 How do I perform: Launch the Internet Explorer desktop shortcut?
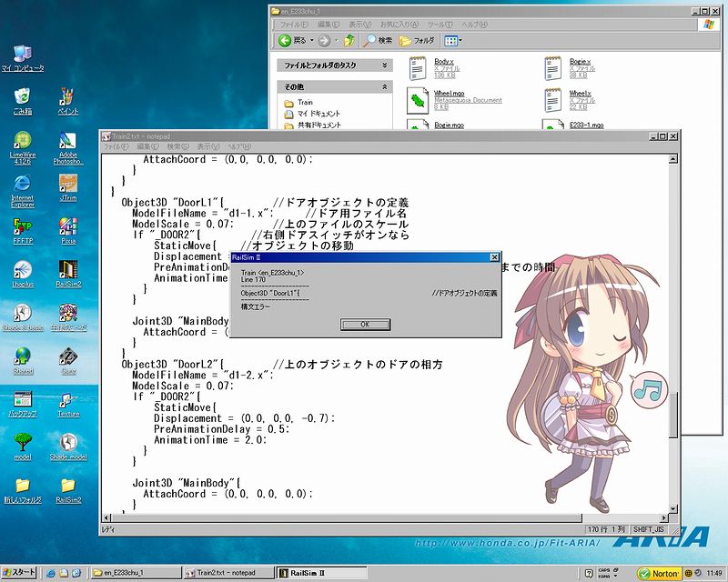22,191
